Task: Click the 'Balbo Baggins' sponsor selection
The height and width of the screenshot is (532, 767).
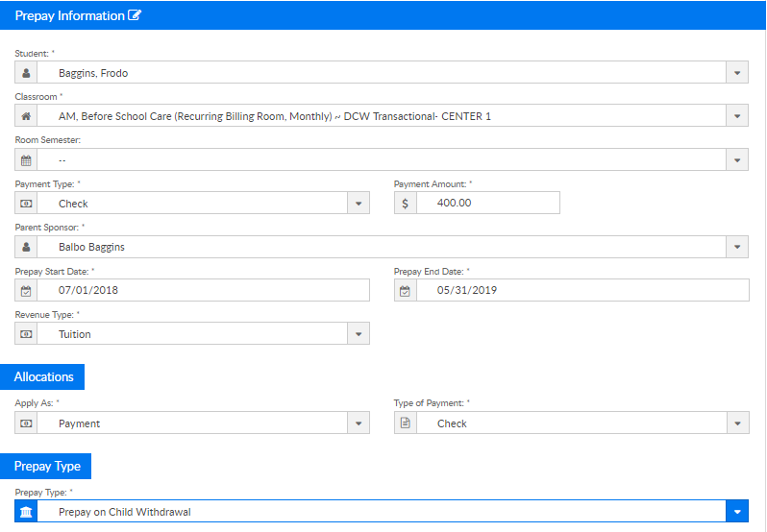Action: pyautogui.click(x=91, y=247)
